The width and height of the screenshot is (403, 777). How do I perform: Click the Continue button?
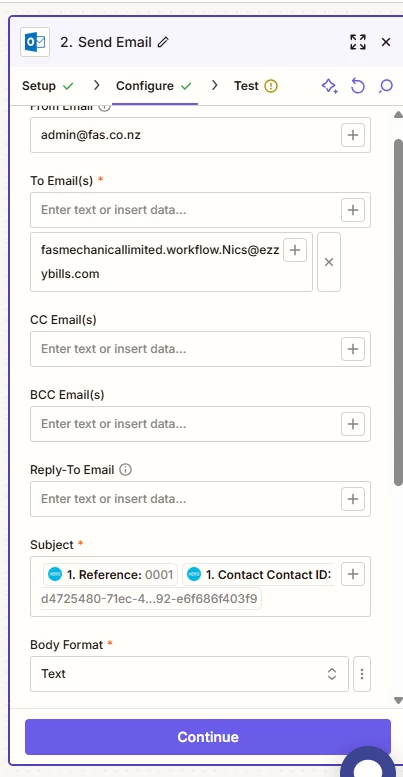pyautogui.click(x=208, y=737)
